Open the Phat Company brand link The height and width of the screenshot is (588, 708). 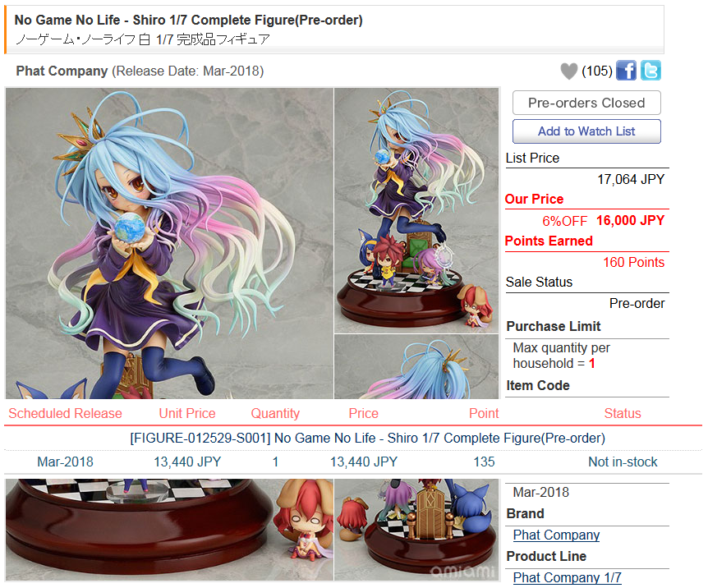pos(556,535)
